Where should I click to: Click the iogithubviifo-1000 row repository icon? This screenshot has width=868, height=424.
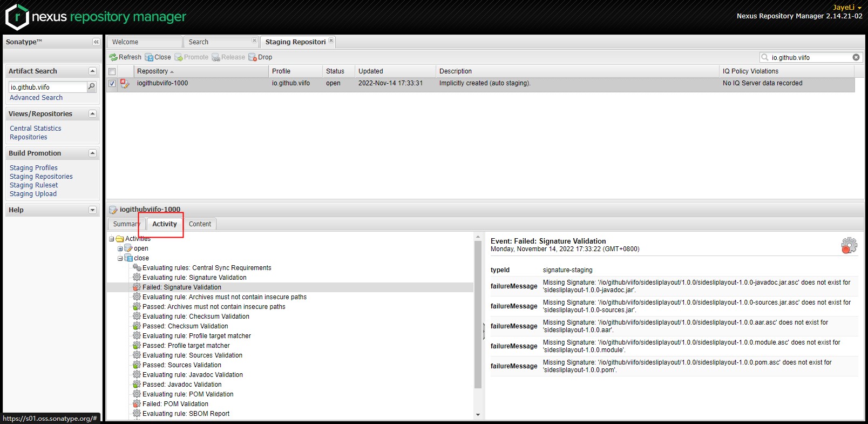click(x=125, y=83)
